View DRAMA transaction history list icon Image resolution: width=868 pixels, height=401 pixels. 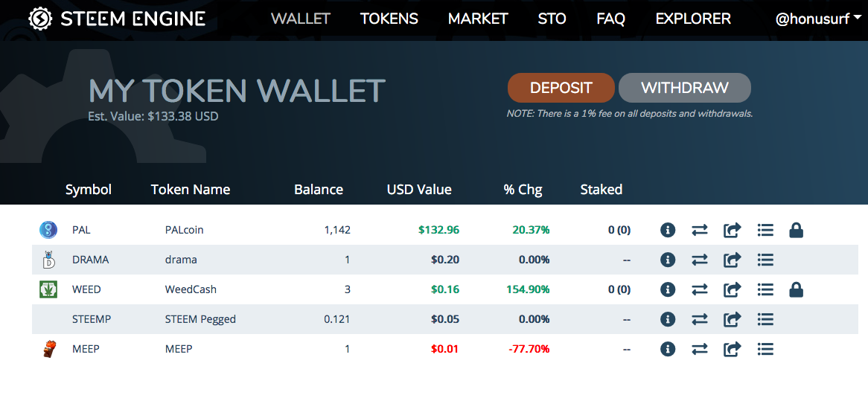point(765,260)
